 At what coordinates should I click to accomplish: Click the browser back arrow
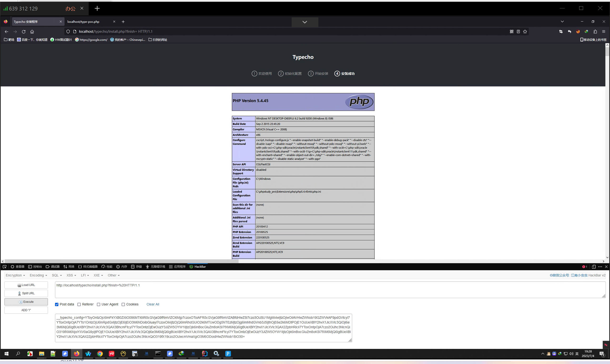pos(6,32)
